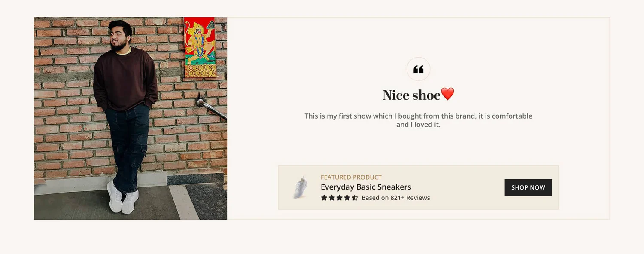Click the second rating star
Image resolution: width=644 pixels, height=254 pixels.
click(x=332, y=198)
